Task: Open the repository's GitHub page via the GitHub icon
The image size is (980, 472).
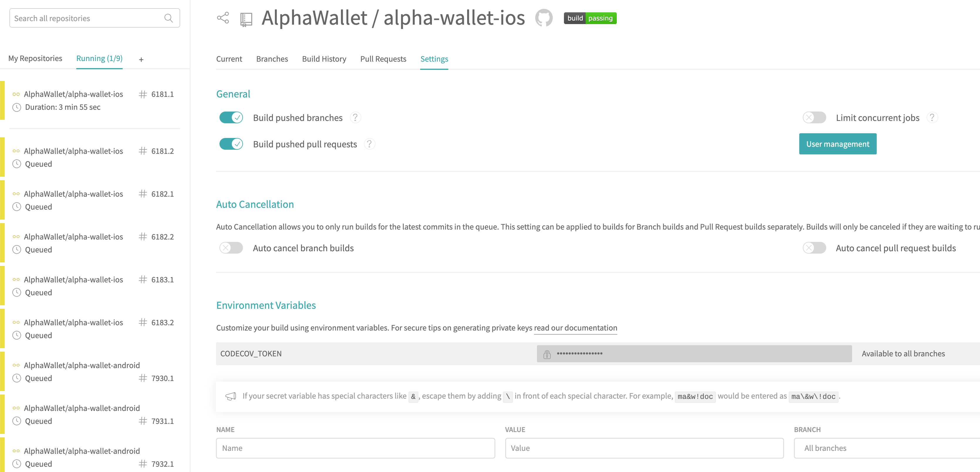Action: [x=544, y=18]
